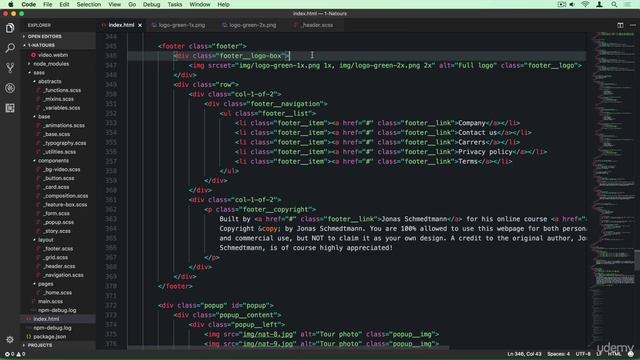Open the Go menu
The image size is (640, 360).
click(132, 4)
